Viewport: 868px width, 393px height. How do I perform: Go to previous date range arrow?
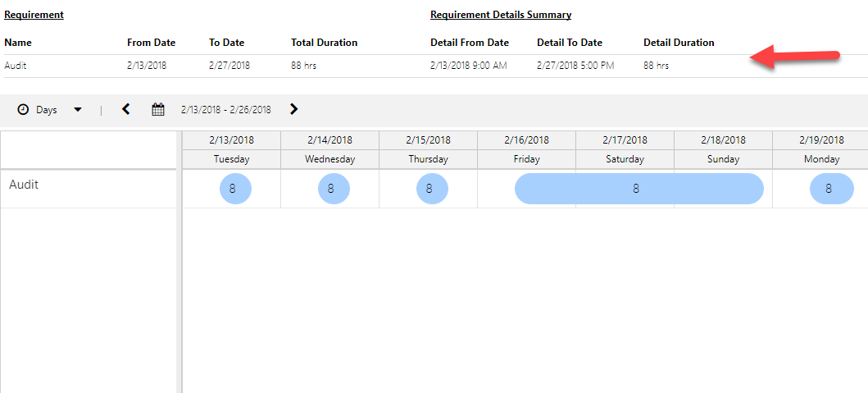click(x=125, y=109)
